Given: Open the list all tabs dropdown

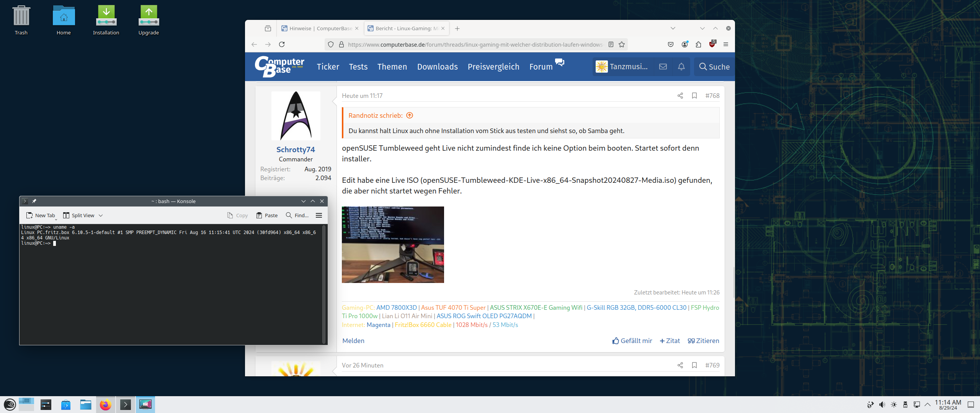Looking at the screenshot, I should [x=673, y=28].
